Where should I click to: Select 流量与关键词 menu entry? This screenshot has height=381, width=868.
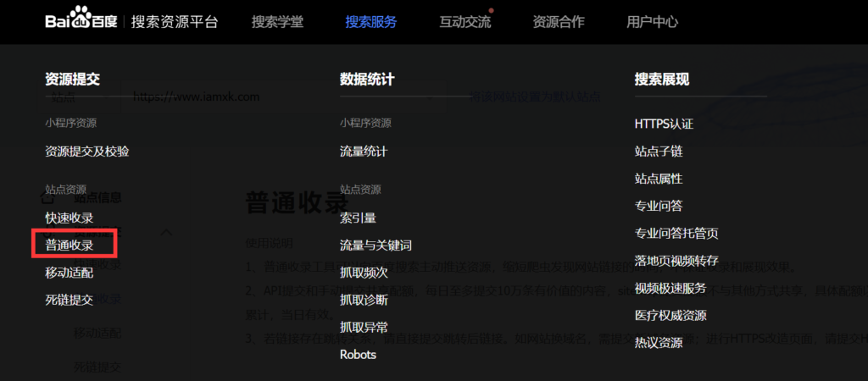[376, 246]
